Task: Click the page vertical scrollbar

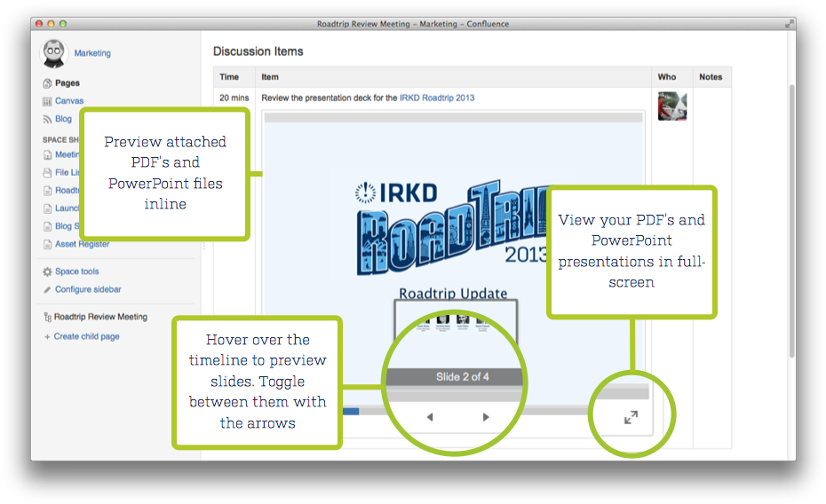Action: (791, 221)
